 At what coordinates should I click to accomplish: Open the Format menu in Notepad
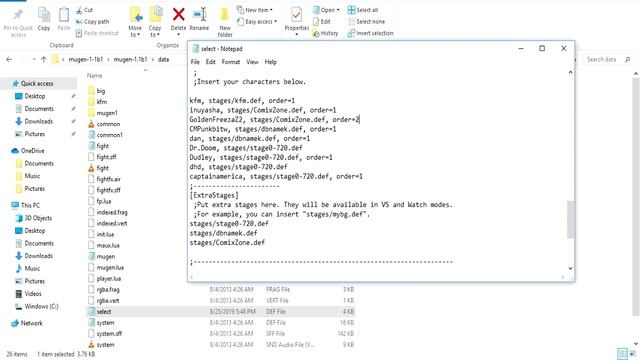[x=231, y=62]
